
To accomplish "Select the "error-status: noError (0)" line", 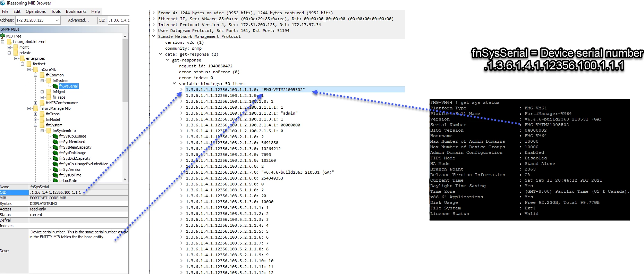I will 209,72.
